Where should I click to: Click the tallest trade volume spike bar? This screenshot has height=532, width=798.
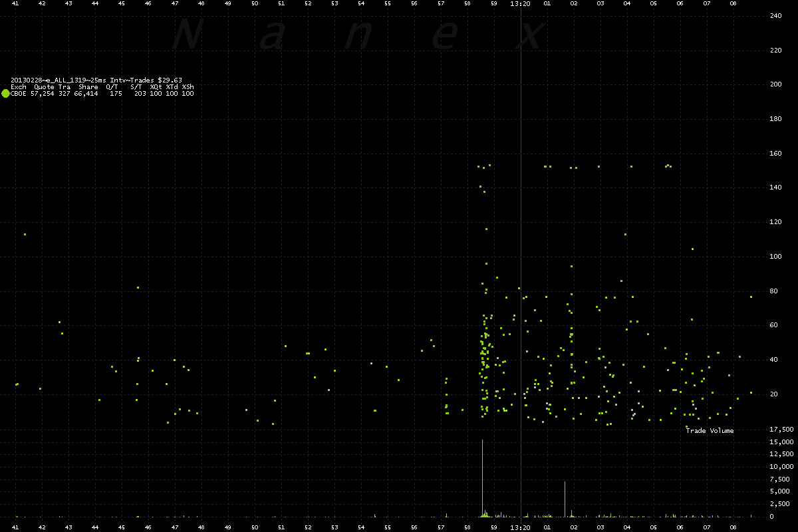483,478
